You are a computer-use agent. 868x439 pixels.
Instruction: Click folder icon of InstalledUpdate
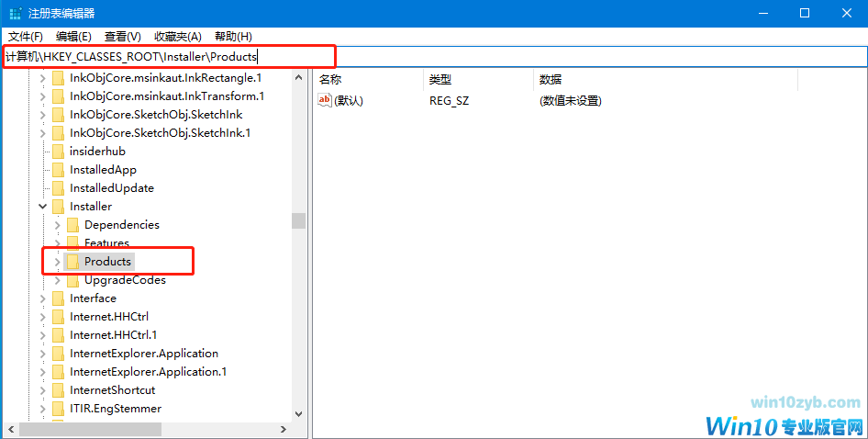tap(58, 188)
